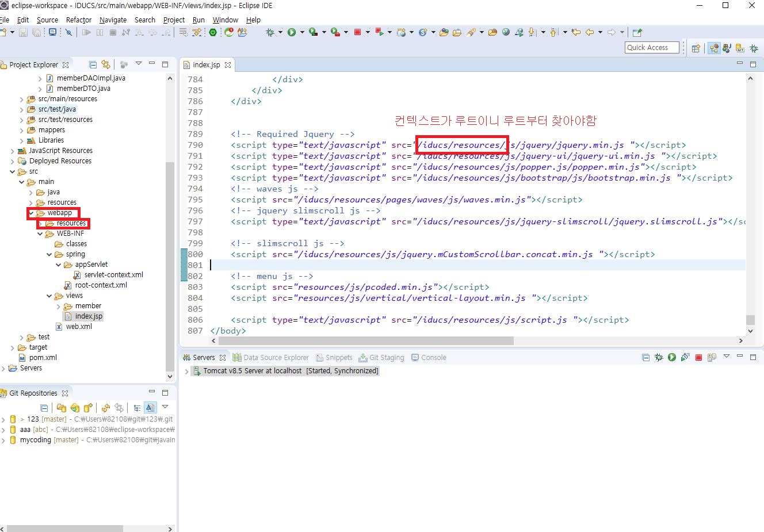The width and height of the screenshot is (764, 532).
Task: Open the Project Explorer View Menu triangle
Action: coord(138,64)
